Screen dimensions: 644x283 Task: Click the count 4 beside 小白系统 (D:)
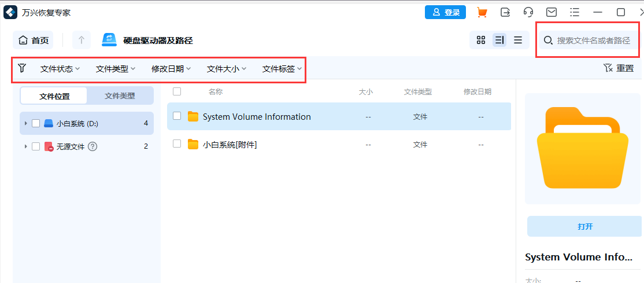(x=146, y=123)
